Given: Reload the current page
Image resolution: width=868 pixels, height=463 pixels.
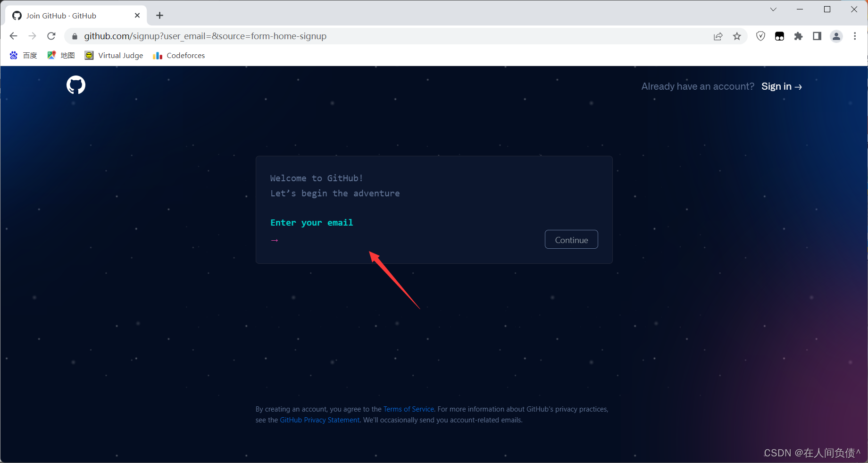Looking at the screenshot, I should (51, 36).
